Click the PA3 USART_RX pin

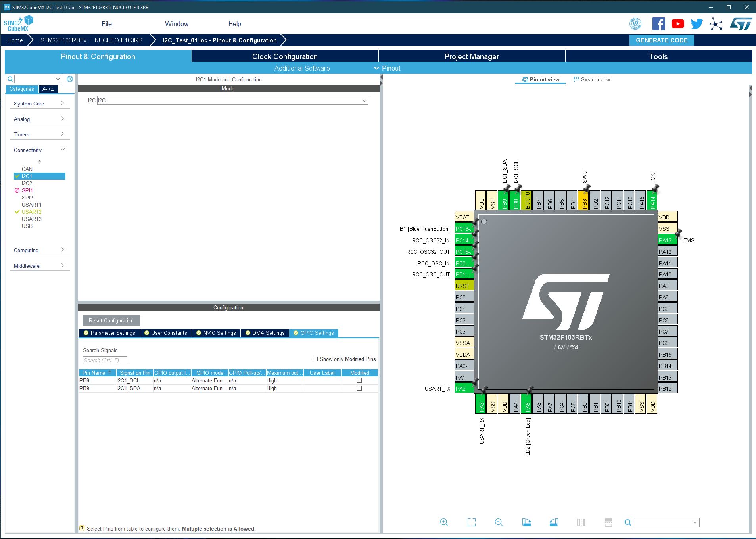point(480,404)
